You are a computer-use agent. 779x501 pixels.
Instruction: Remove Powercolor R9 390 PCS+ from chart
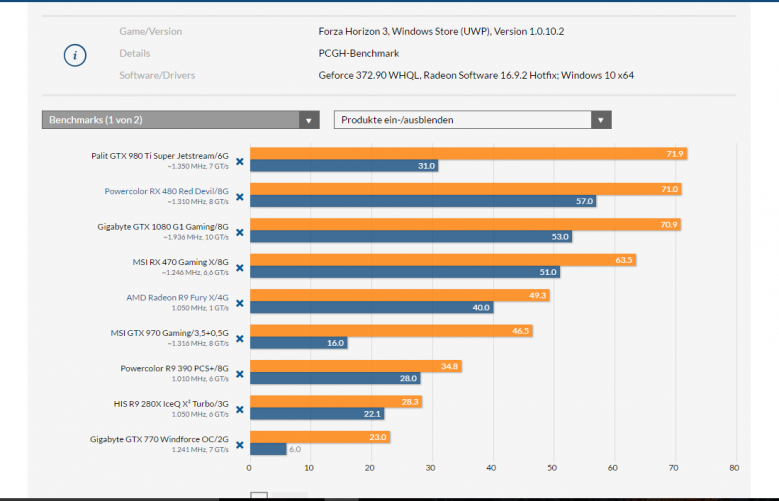pyautogui.click(x=240, y=373)
